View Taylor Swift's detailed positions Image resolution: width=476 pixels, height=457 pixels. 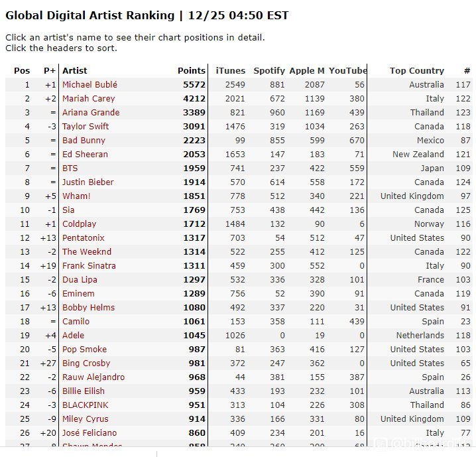86,126
